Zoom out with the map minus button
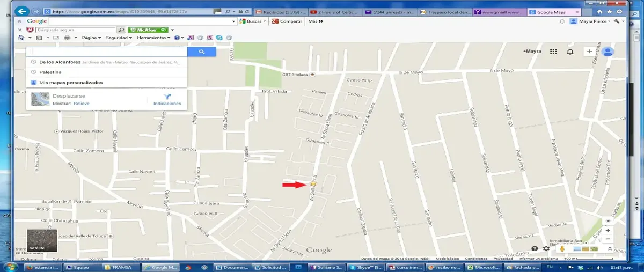This screenshot has height=272, width=644. tap(608, 239)
